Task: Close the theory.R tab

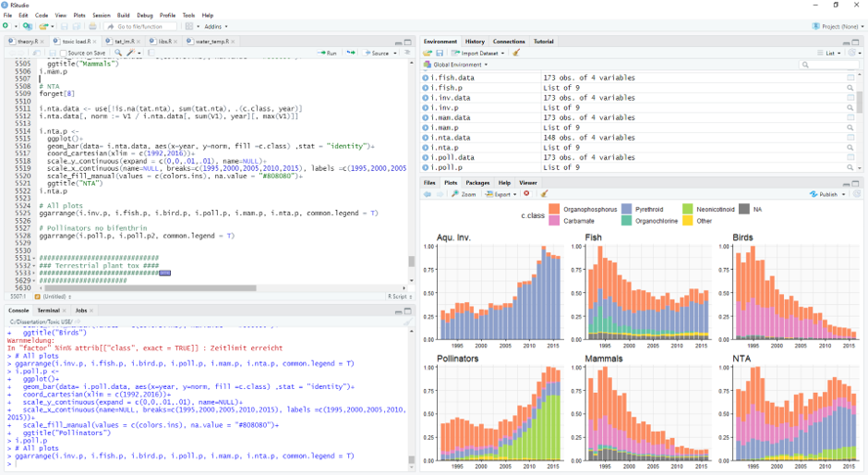Action: tap(42, 42)
